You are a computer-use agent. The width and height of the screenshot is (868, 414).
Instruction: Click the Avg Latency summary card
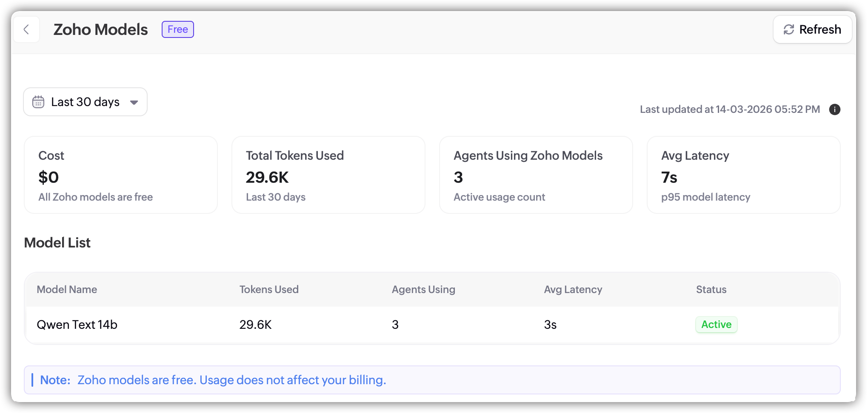743,175
